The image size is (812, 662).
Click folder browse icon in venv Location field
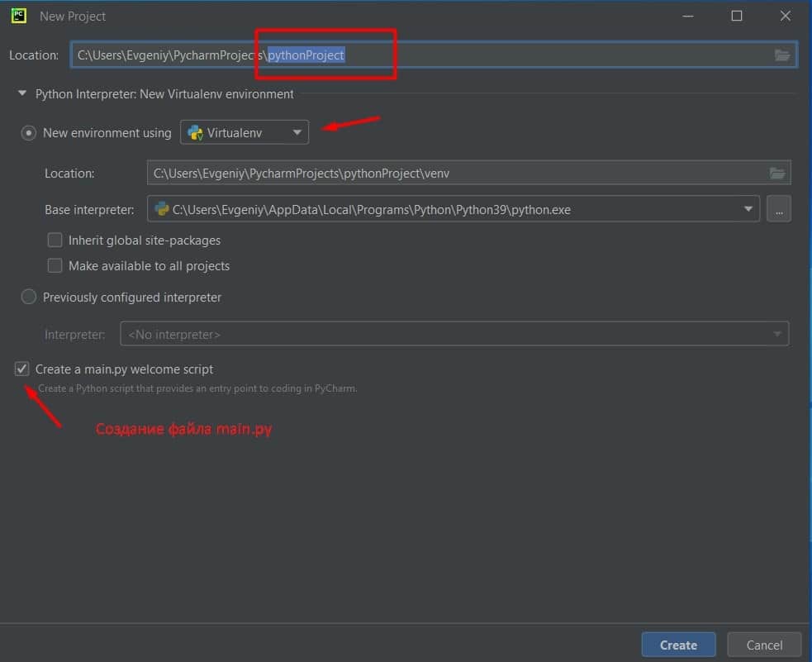click(776, 174)
